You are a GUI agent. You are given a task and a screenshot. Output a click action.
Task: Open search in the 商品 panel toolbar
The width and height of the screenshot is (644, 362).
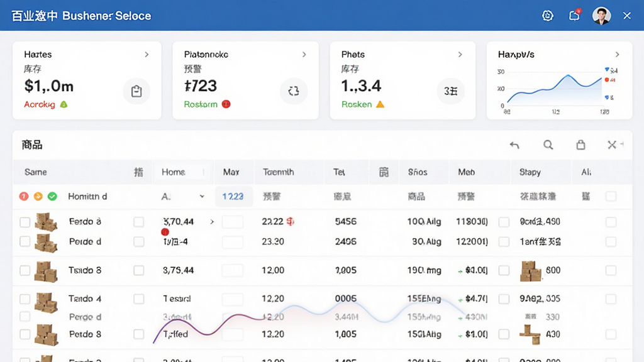tap(548, 145)
